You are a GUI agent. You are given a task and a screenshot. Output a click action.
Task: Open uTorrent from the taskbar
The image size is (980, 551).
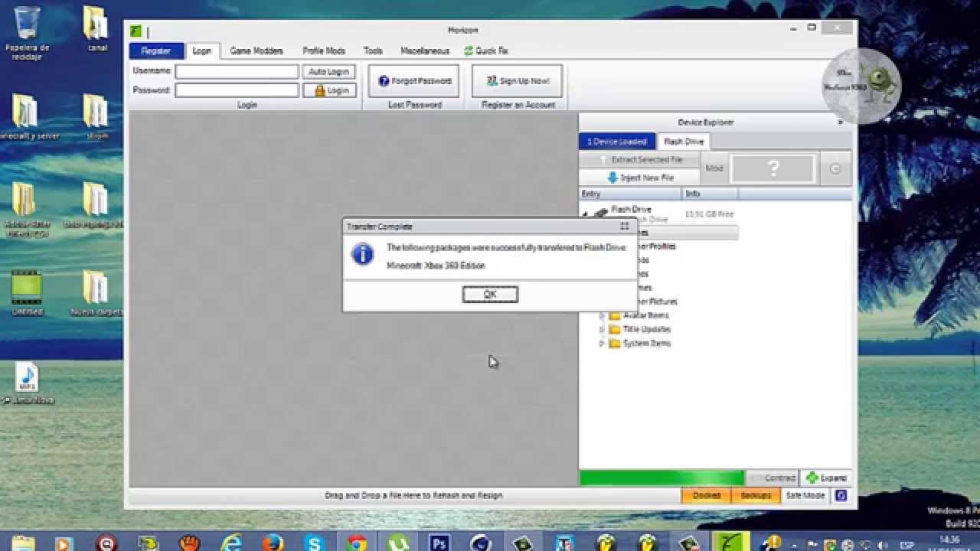(397, 542)
